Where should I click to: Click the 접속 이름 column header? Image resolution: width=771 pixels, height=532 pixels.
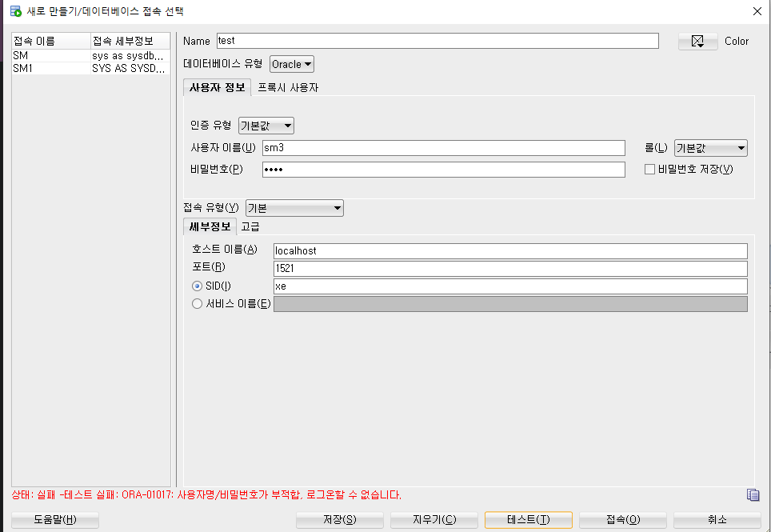(50, 41)
